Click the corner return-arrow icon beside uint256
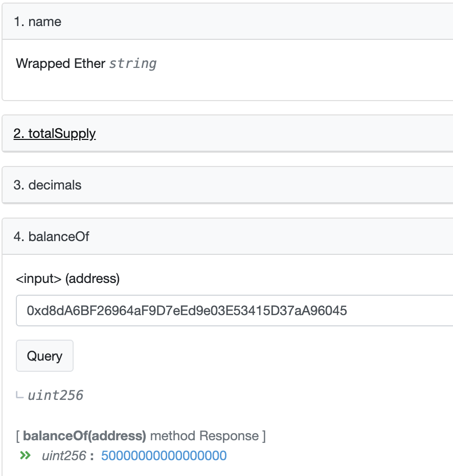 coord(20,395)
